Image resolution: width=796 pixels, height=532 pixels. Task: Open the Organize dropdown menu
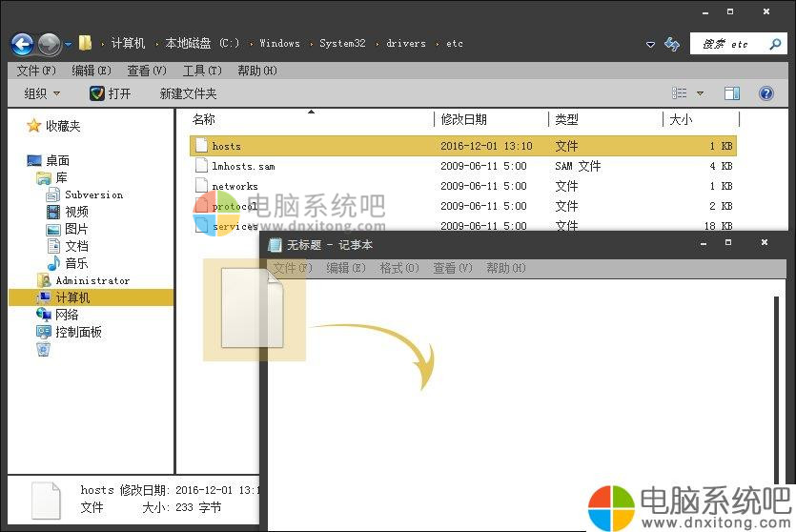pyautogui.click(x=42, y=93)
